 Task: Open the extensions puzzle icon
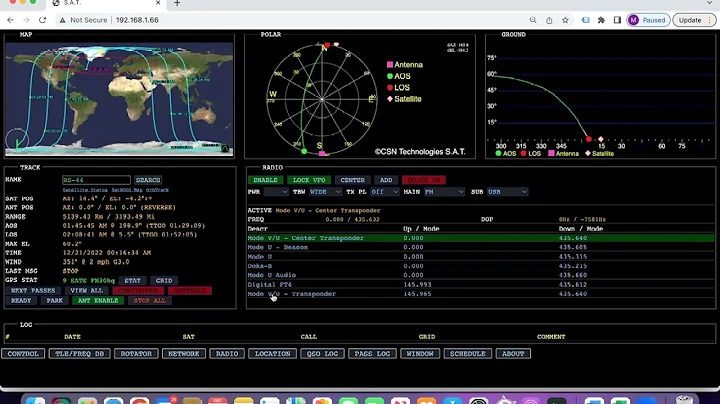coord(601,20)
